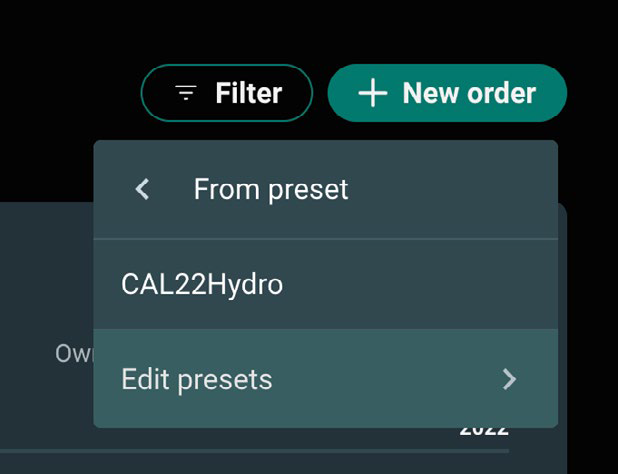
Task: Click the Filter button text label
Action: (x=249, y=93)
